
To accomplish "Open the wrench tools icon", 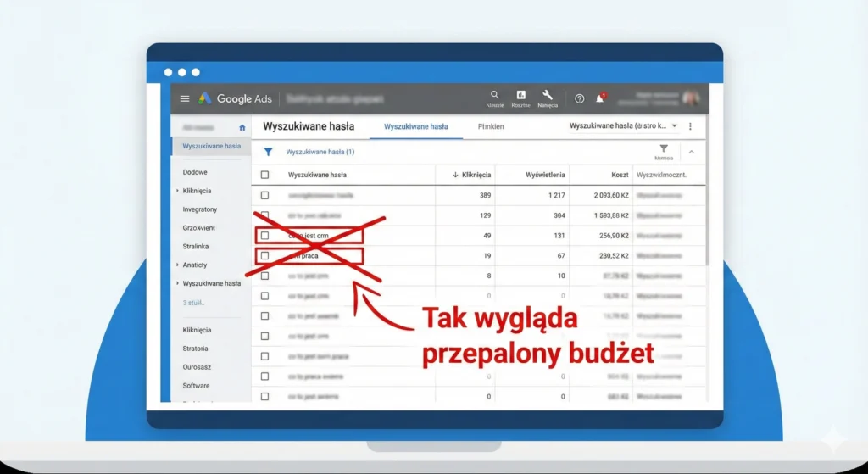I will [548, 96].
